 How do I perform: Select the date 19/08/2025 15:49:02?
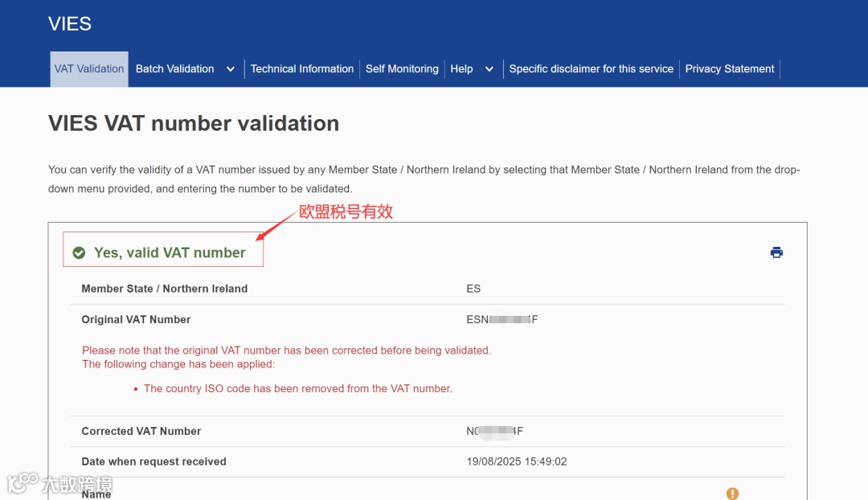click(x=517, y=461)
